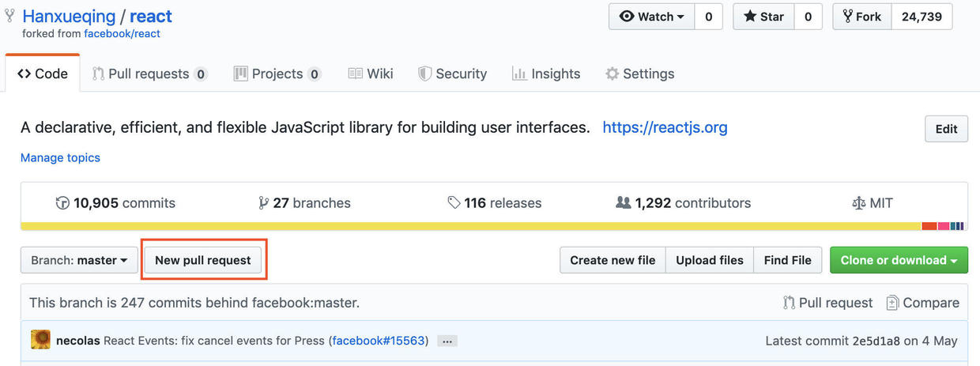Click necolas's avatar thumbnail
The width and height of the screenshot is (980, 366).
point(40,341)
